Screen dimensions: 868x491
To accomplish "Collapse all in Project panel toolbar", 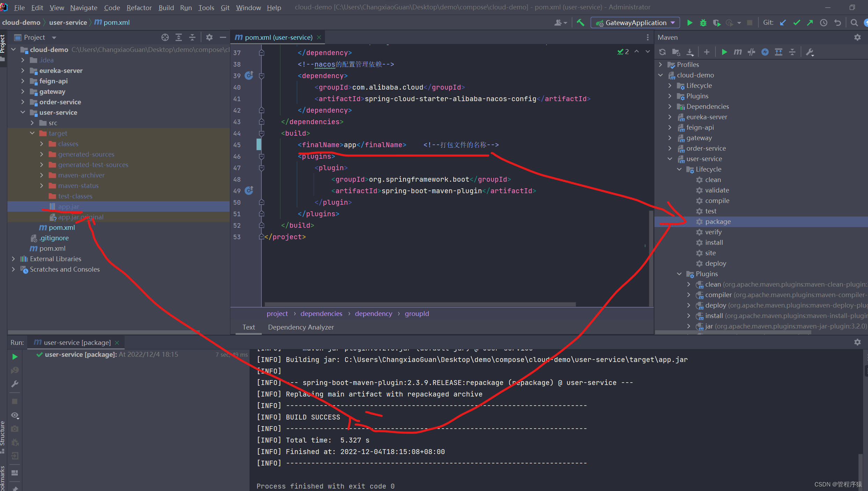I will (x=192, y=37).
